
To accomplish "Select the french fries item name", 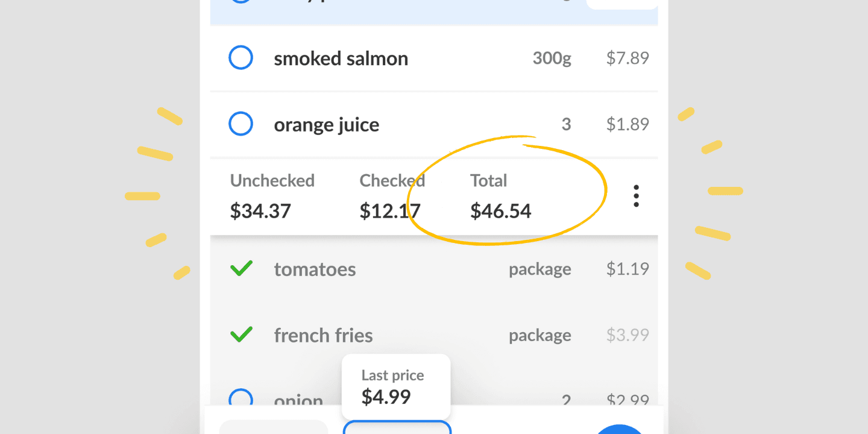I will [323, 335].
